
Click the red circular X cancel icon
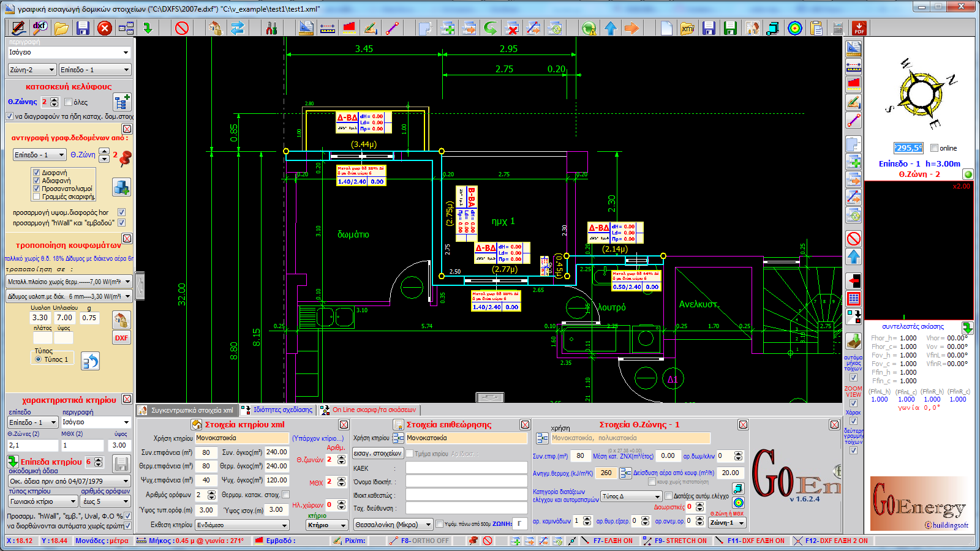(x=105, y=28)
